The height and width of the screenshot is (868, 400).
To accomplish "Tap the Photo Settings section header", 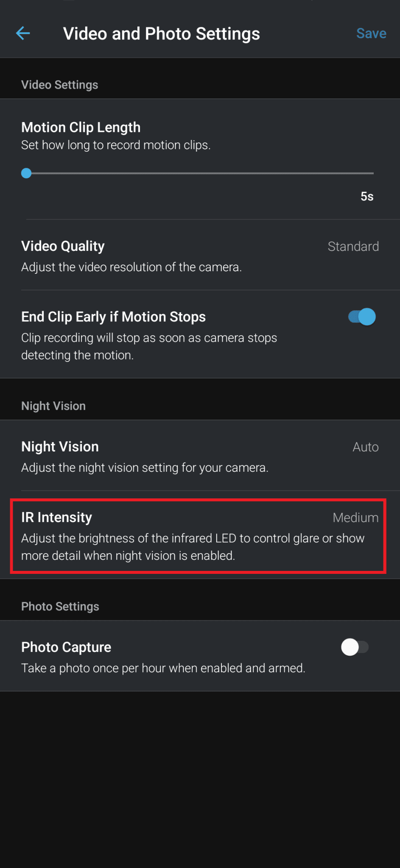I will [60, 606].
